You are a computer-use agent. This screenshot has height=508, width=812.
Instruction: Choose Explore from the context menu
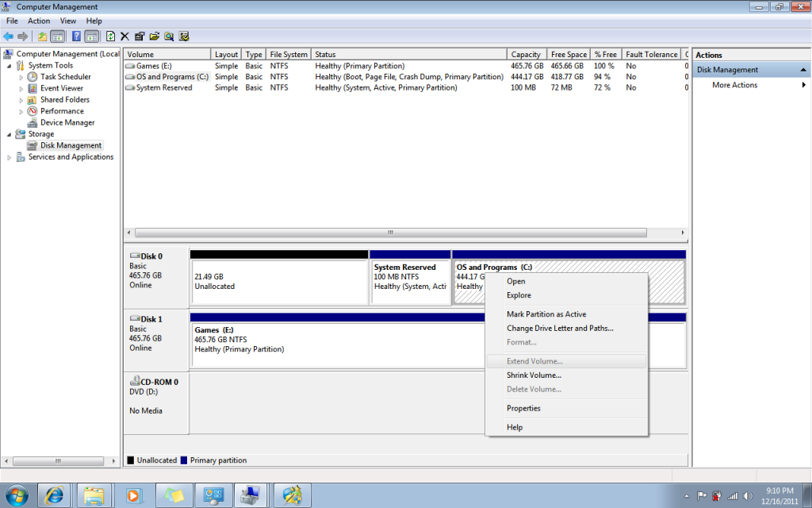(x=566, y=295)
